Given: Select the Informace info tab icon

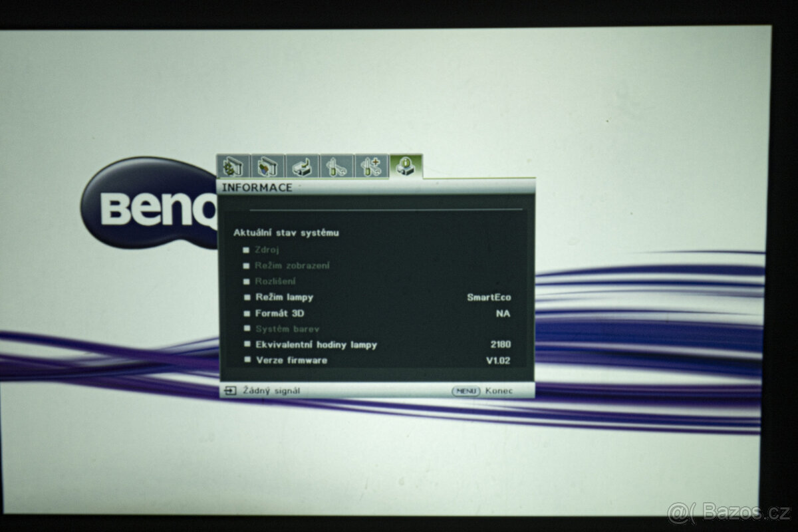Looking at the screenshot, I should pos(404,166).
